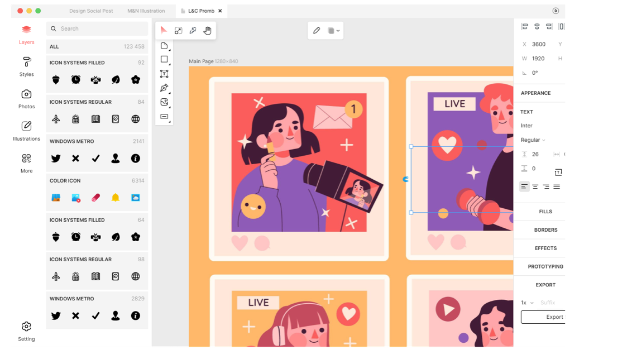
Task: Switch to the Design Social Post tab
Action: [x=91, y=11]
